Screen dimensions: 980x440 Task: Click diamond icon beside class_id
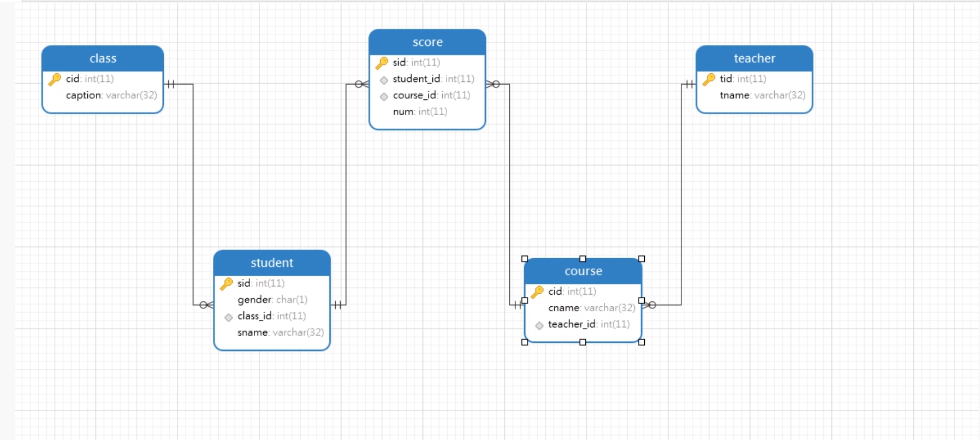click(229, 317)
